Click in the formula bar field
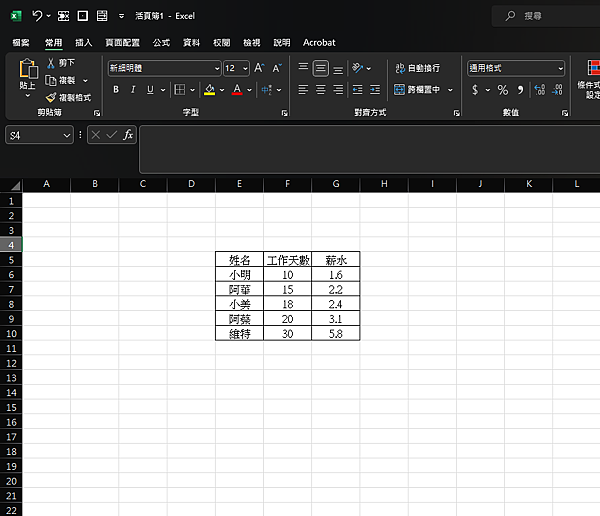600x516 pixels. point(369,149)
